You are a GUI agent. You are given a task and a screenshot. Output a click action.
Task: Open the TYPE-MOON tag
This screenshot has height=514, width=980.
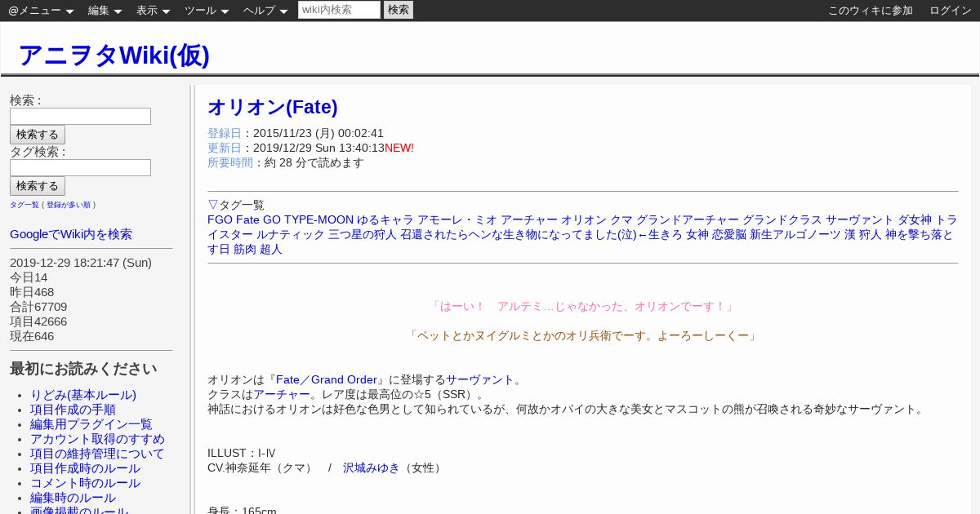point(318,219)
